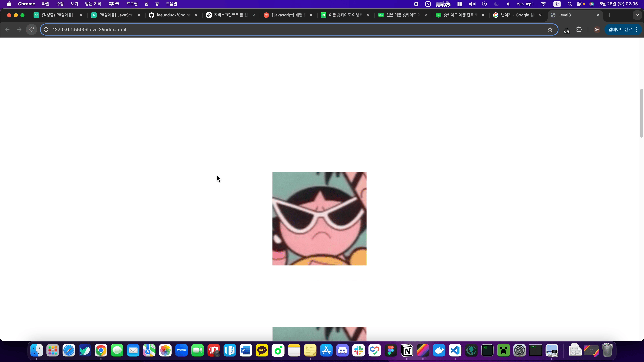Open the Extensions puzzle icon
Viewport: 644px width, 362px height.
tap(579, 29)
